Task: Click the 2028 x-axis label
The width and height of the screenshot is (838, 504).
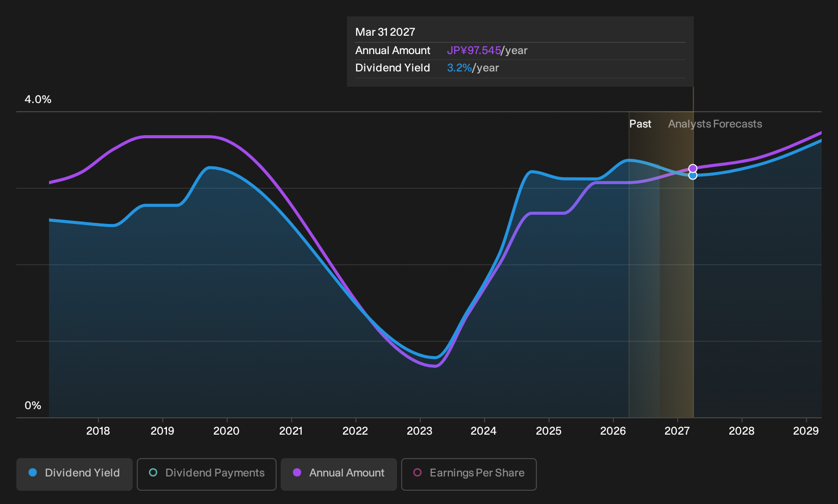Action: pos(742,431)
